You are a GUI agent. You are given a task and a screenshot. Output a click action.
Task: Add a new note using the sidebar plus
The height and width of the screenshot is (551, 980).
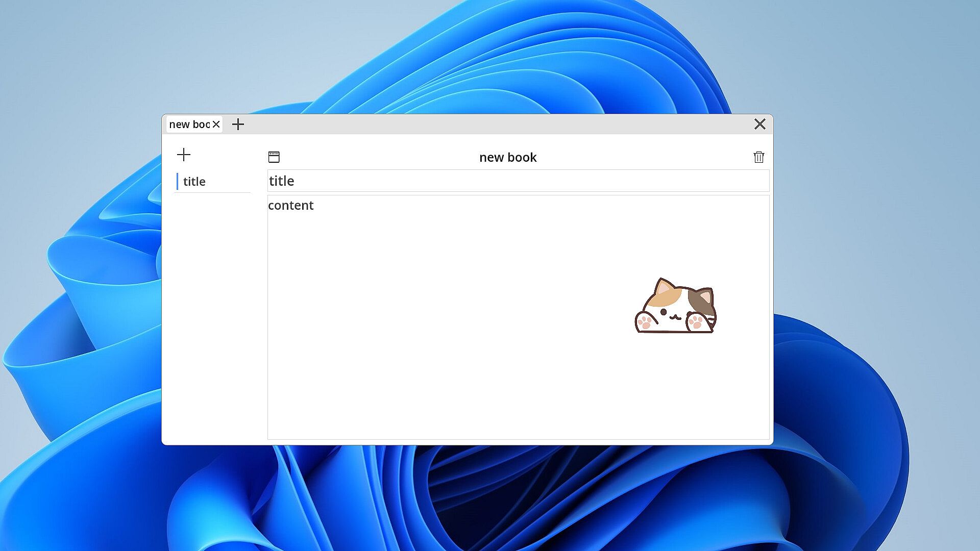tap(184, 155)
